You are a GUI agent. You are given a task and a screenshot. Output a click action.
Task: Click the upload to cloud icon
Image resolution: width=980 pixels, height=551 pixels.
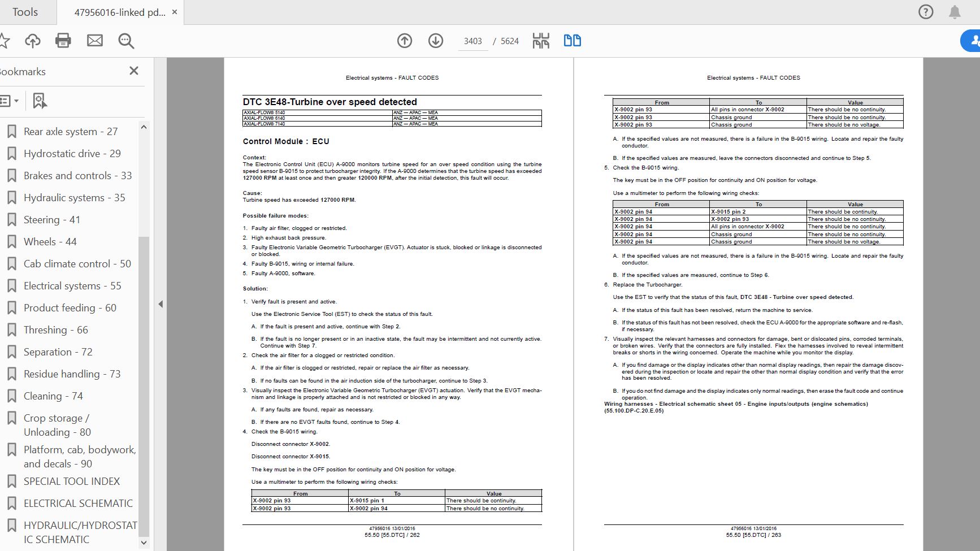[33, 41]
